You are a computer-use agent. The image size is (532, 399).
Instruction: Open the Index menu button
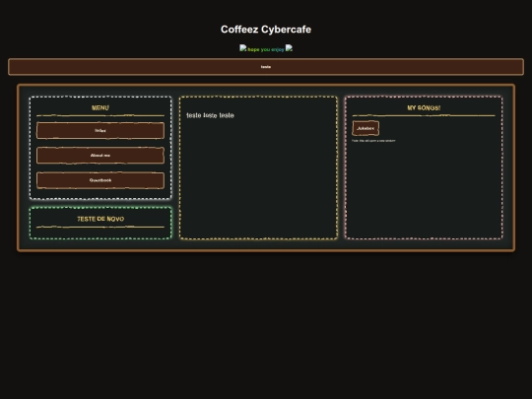click(x=100, y=131)
